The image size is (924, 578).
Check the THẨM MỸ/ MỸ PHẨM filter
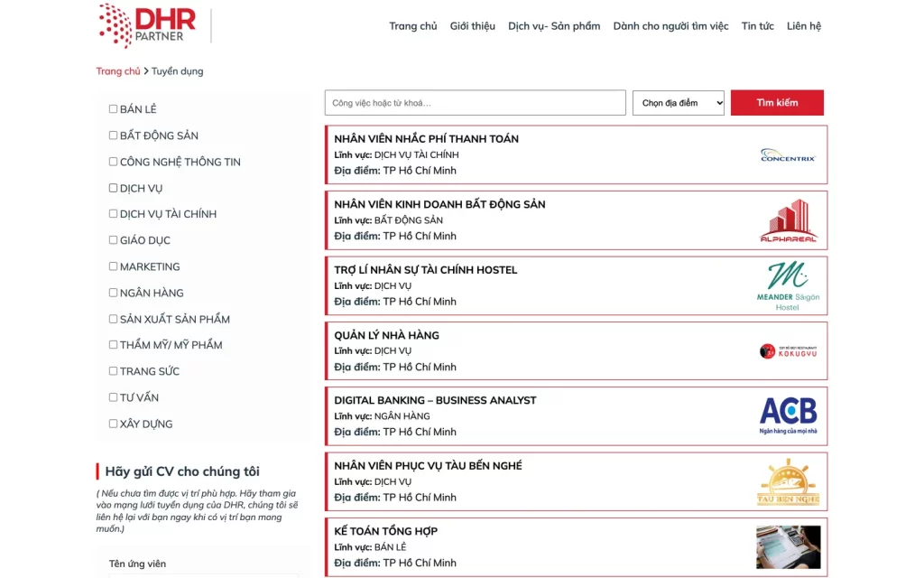point(113,344)
